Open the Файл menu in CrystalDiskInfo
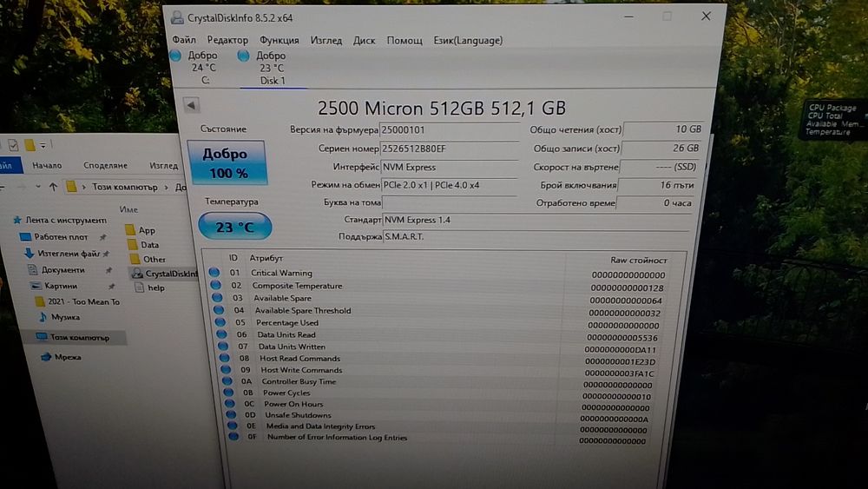Image resolution: width=868 pixels, height=489 pixels. tap(184, 40)
